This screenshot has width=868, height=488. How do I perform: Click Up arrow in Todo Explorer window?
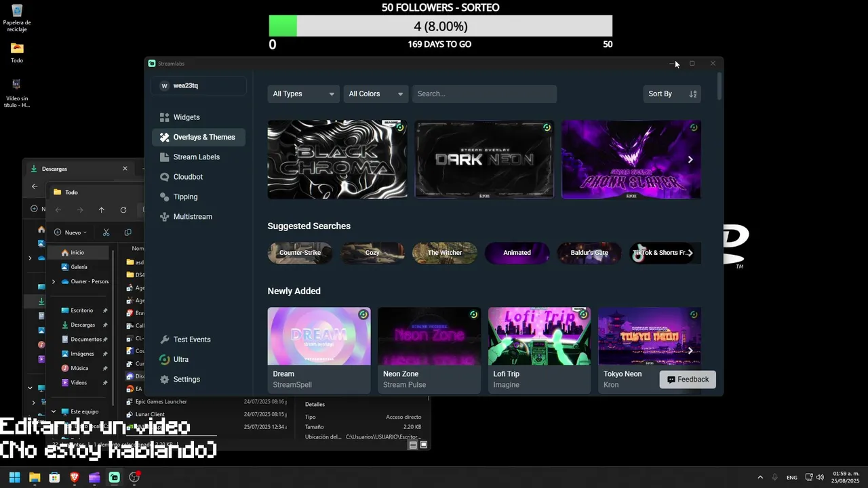pos(102,210)
